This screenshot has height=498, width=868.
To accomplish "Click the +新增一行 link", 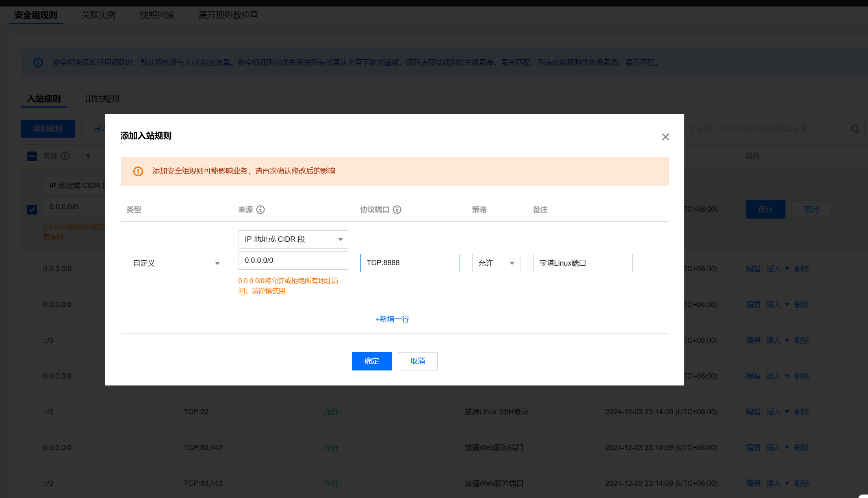I will tap(392, 319).
